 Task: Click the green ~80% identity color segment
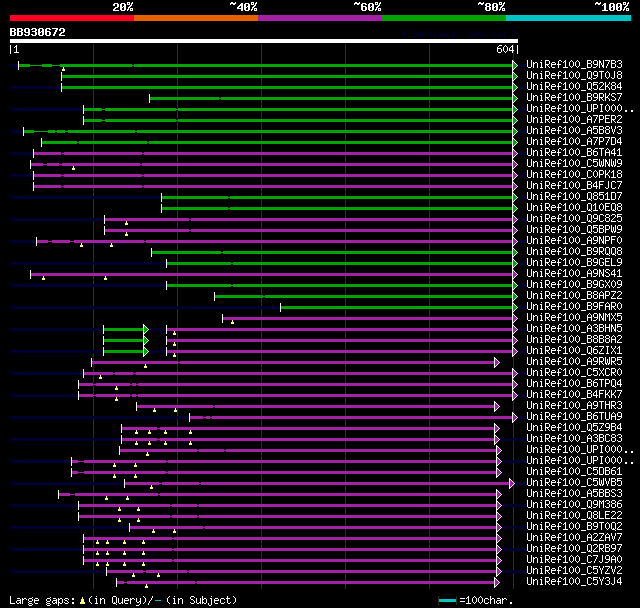(x=444, y=18)
